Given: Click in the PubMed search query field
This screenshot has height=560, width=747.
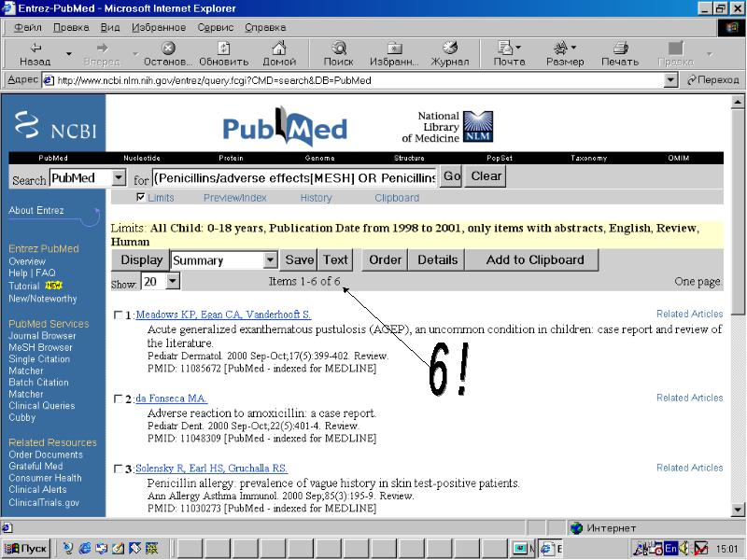Looking at the screenshot, I should [x=294, y=178].
